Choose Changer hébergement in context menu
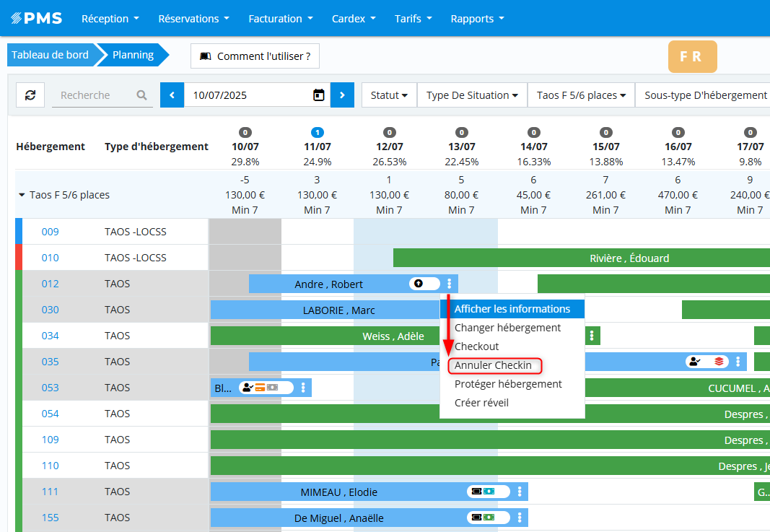770x532 pixels. tap(507, 328)
